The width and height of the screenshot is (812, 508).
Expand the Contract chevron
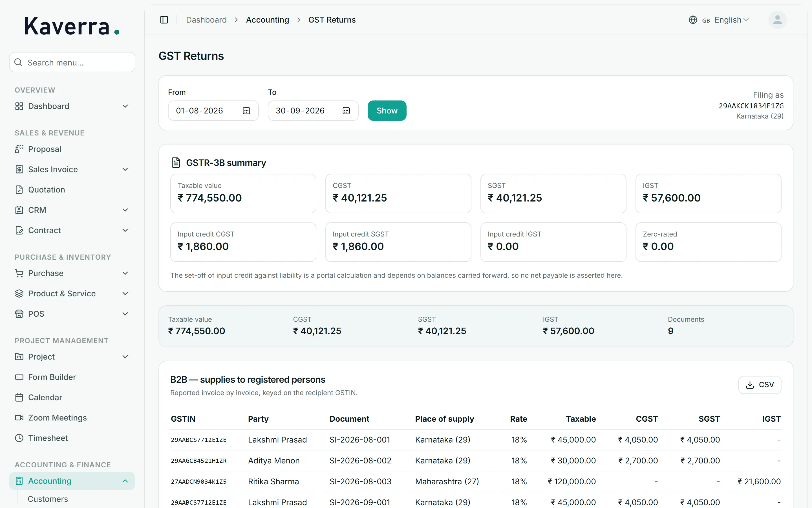click(125, 230)
